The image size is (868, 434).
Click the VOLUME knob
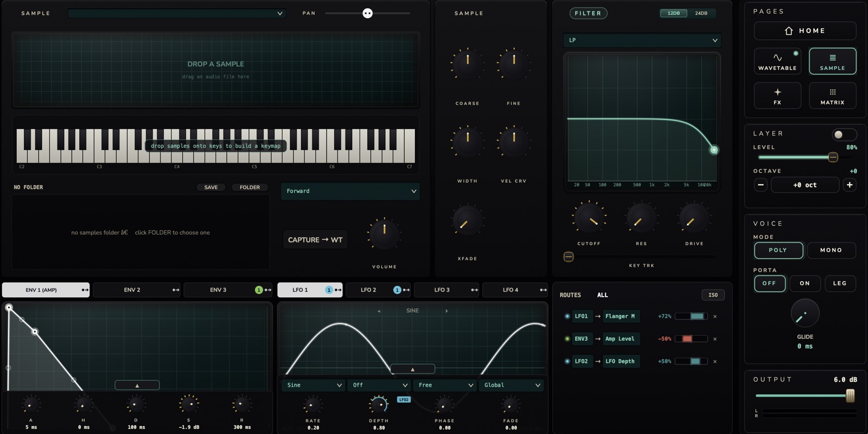pyautogui.click(x=384, y=234)
